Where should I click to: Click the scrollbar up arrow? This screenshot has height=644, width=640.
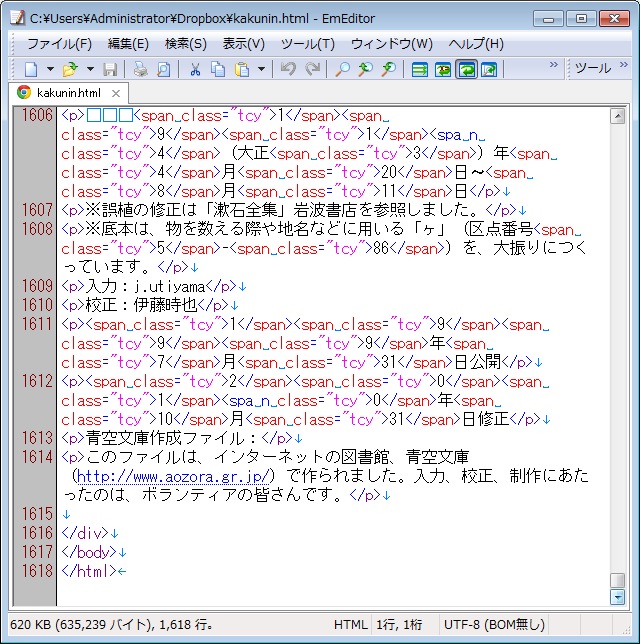617,116
